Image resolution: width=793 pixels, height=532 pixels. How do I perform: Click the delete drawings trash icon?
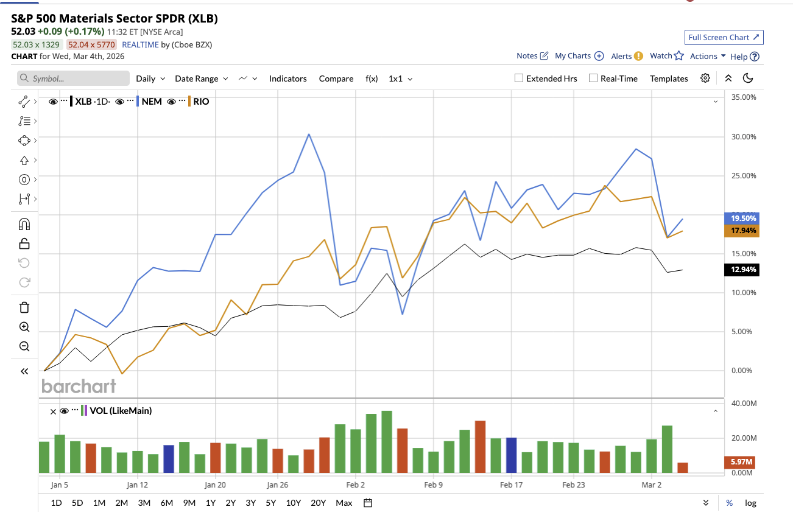(24, 307)
